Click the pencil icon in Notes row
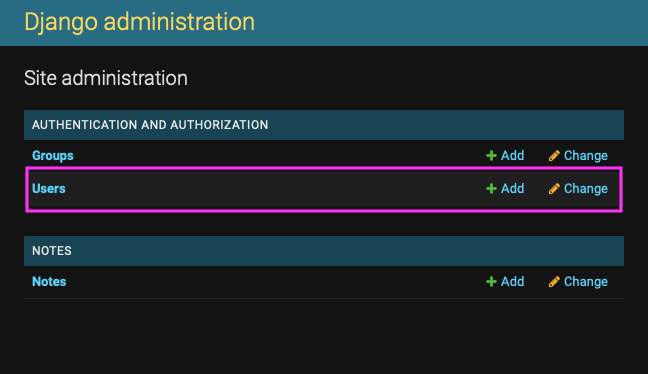This screenshot has width=648, height=374. click(554, 282)
